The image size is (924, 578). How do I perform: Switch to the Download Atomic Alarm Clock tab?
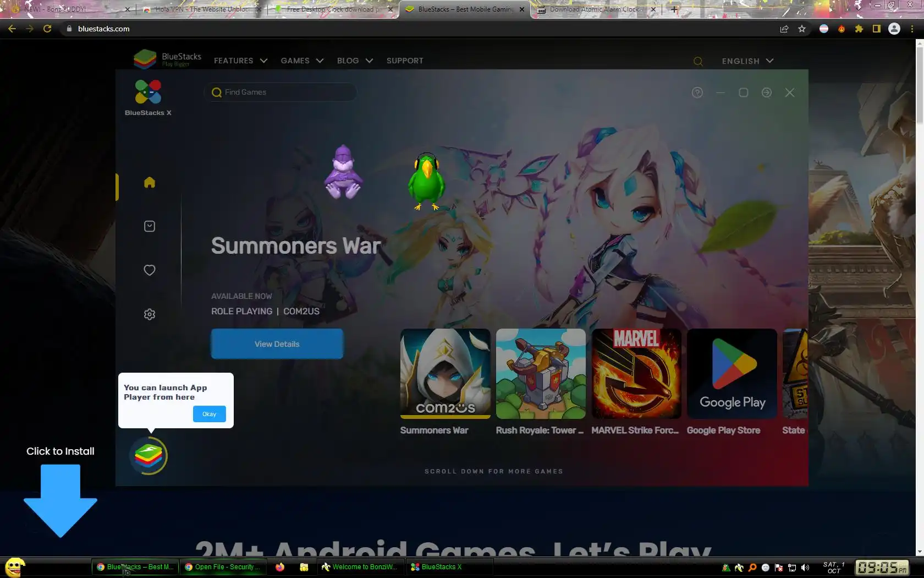[x=596, y=9]
